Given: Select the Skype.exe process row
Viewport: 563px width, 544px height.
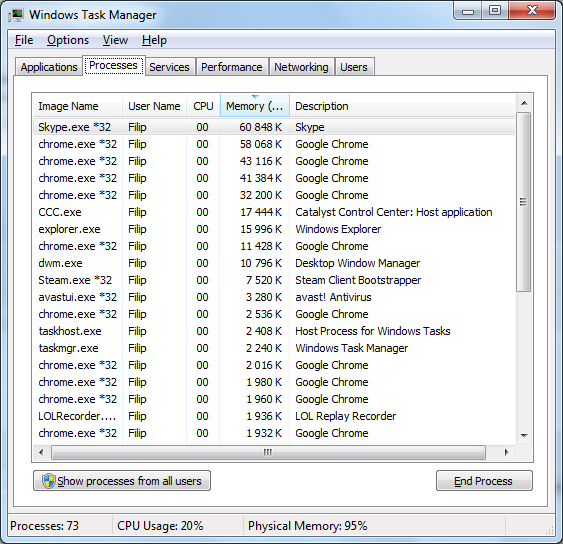Looking at the screenshot, I should click(274, 127).
